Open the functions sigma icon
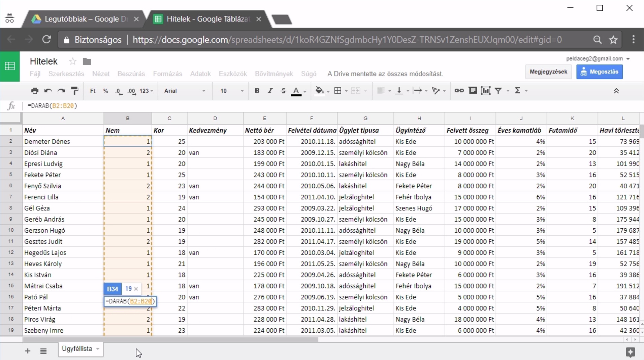Screen dimensions: 644x360 click(x=518, y=91)
